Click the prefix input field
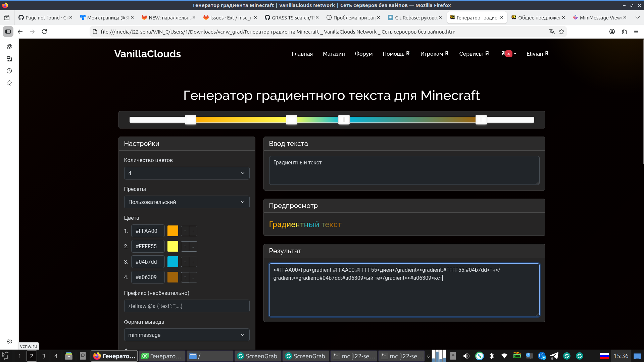644x362 pixels. coord(187,306)
